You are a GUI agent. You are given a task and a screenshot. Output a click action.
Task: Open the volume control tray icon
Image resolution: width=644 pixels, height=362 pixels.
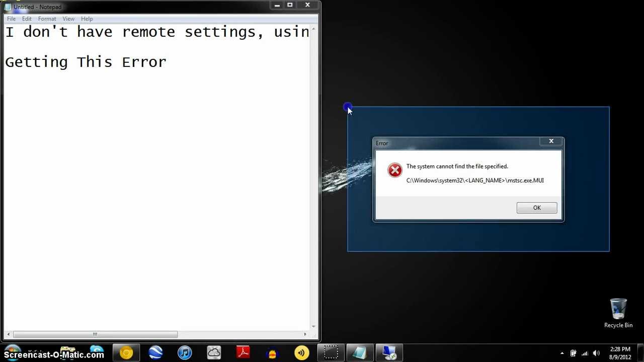597,353
